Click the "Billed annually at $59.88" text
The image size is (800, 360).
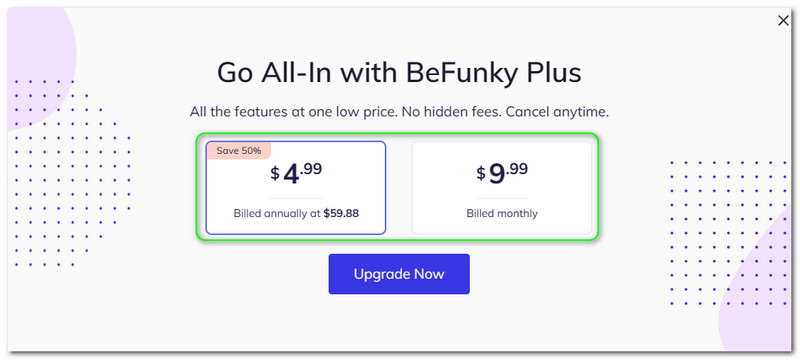[296, 213]
